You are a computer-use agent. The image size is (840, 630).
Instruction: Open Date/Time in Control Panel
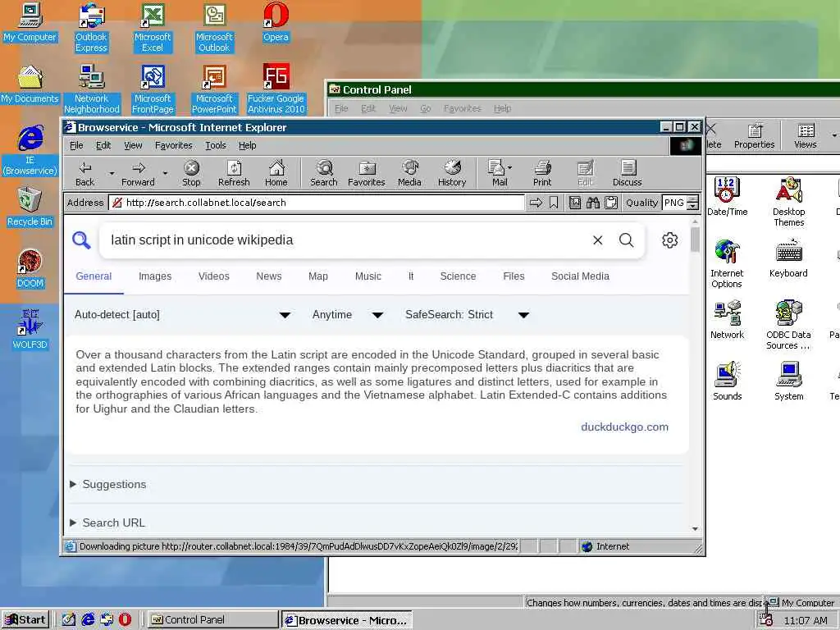click(727, 197)
